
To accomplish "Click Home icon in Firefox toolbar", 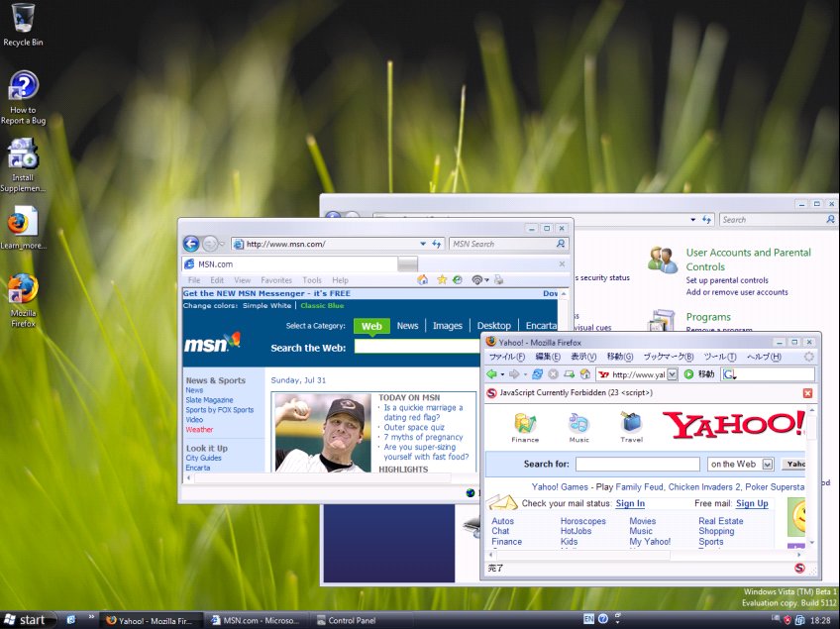I will [585, 374].
